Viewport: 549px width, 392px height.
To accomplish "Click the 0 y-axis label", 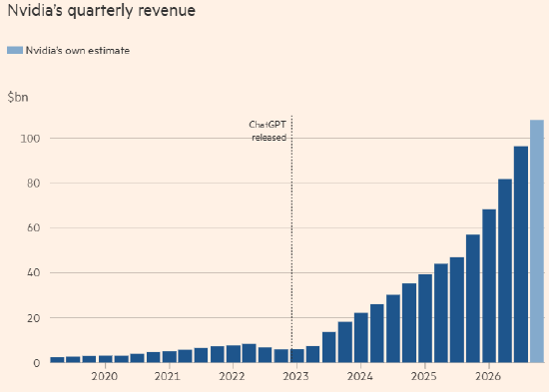I will [x=37, y=363].
